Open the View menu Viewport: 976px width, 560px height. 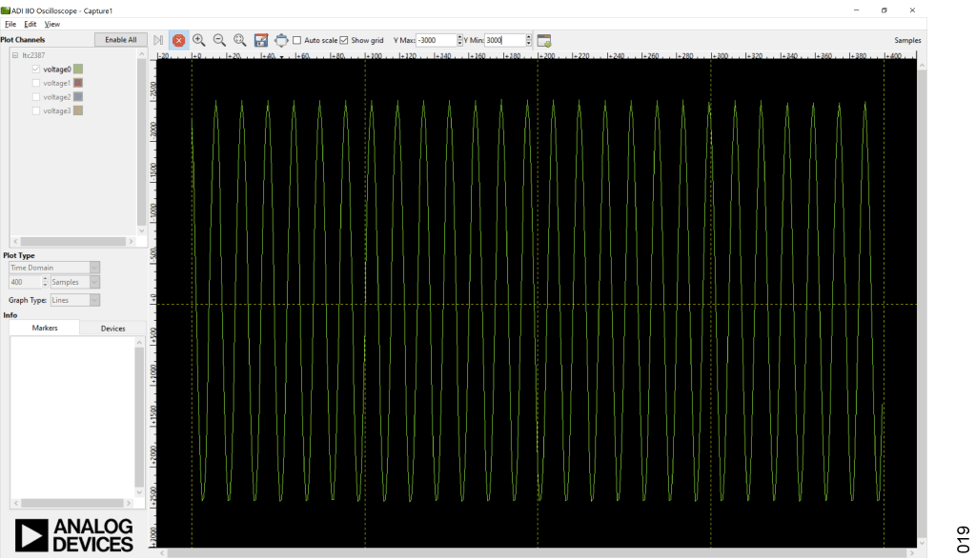point(52,24)
